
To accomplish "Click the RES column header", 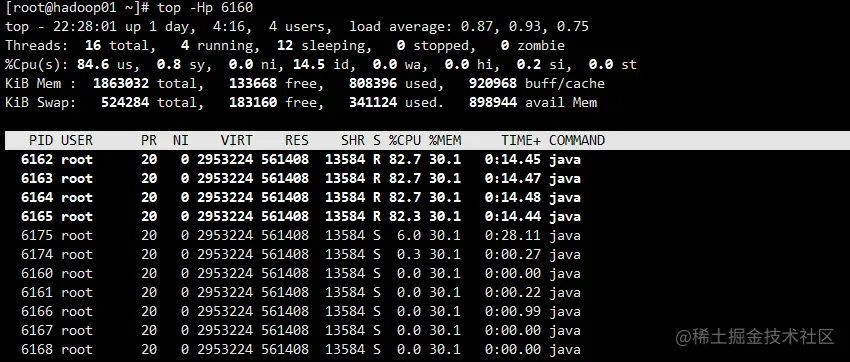I will [x=297, y=140].
